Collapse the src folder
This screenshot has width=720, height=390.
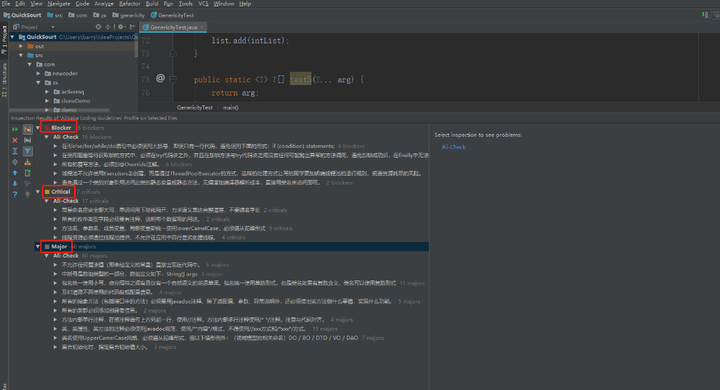(x=21, y=56)
